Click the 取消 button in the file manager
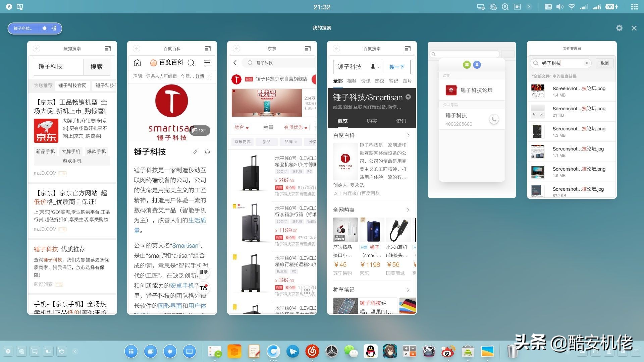The width and height of the screenshot is (644, 362). click(604, 63)
